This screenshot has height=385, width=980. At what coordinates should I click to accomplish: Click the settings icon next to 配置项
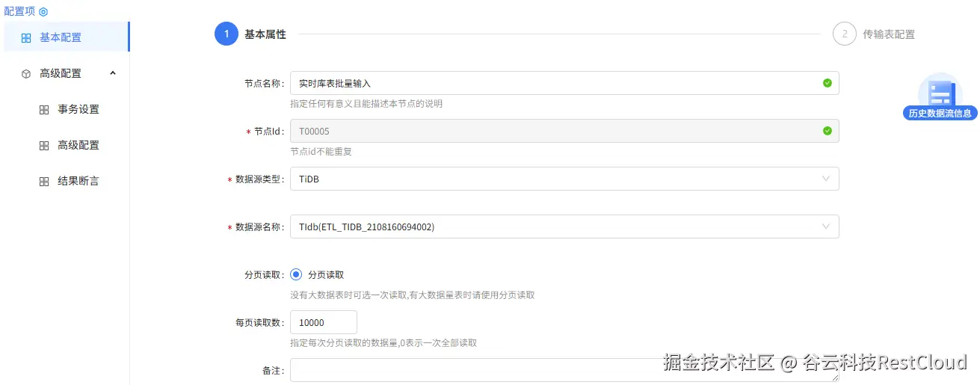(x=43, y=12)
